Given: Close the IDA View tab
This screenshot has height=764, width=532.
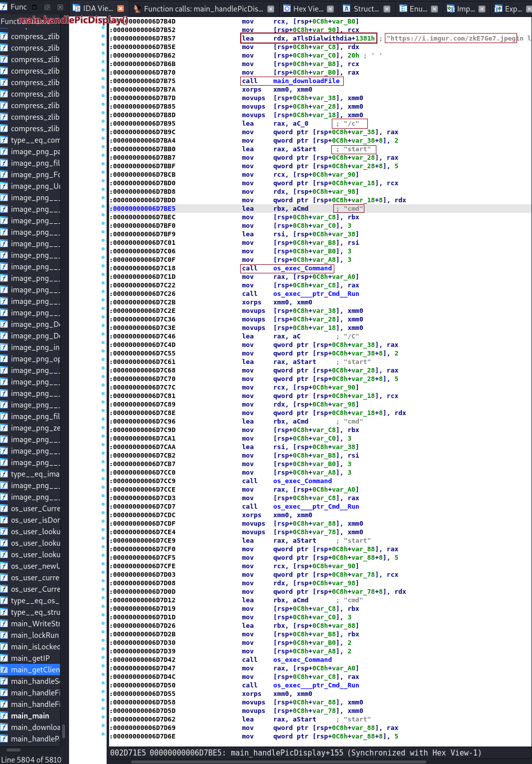Looking at the screenshot, I should [x=121, y=9].
